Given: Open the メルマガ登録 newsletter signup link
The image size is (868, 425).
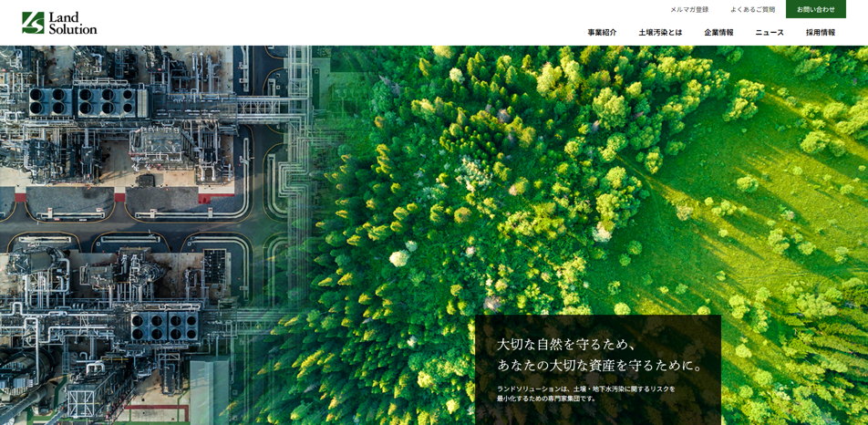Looking at the screenshot, I should coord(688,9).
